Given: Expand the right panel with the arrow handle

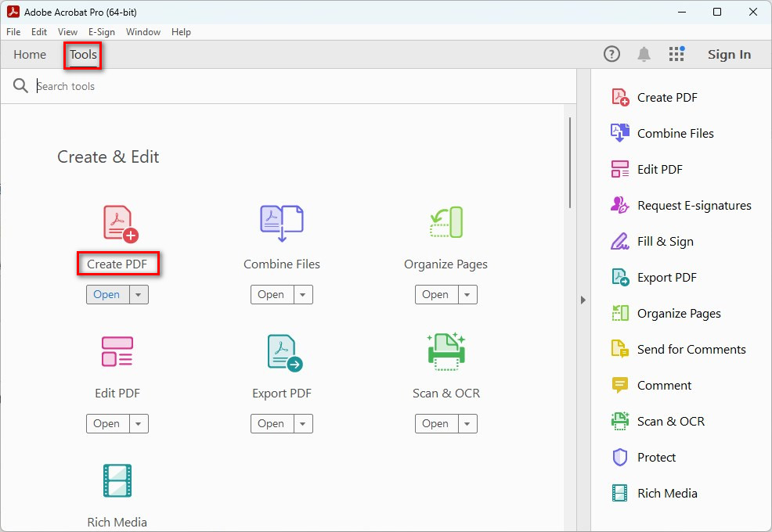Looking at the screenshot, I should coord(583,299).
